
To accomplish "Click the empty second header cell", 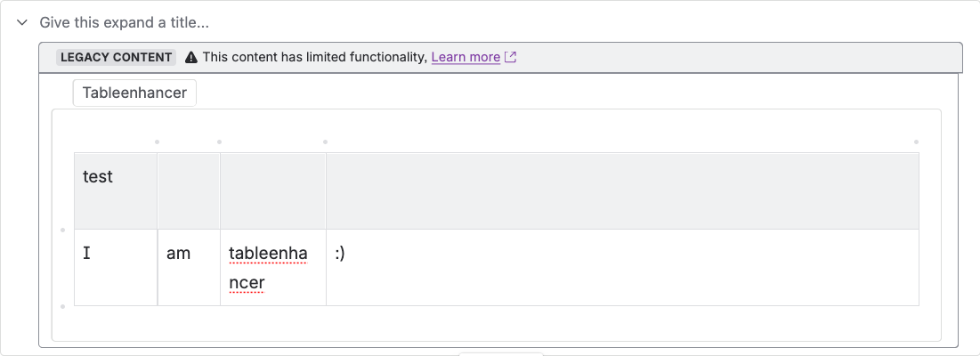I will click(x=189, y=190).
